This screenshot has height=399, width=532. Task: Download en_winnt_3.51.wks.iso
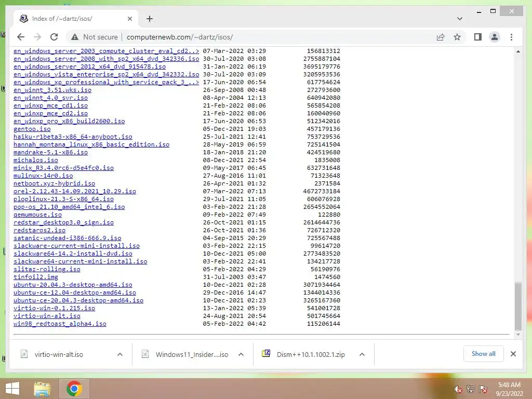tap(52, 90)
